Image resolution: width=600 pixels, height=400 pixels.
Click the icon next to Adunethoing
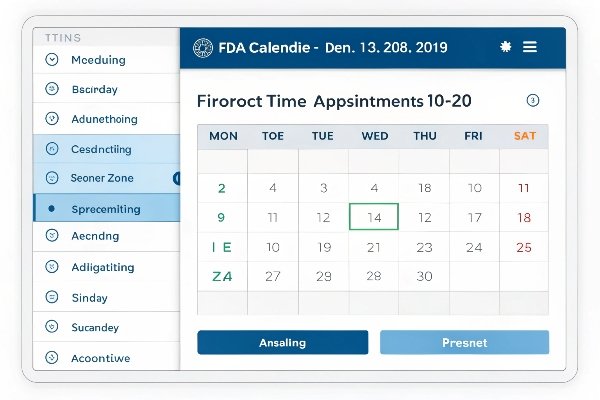52,119
